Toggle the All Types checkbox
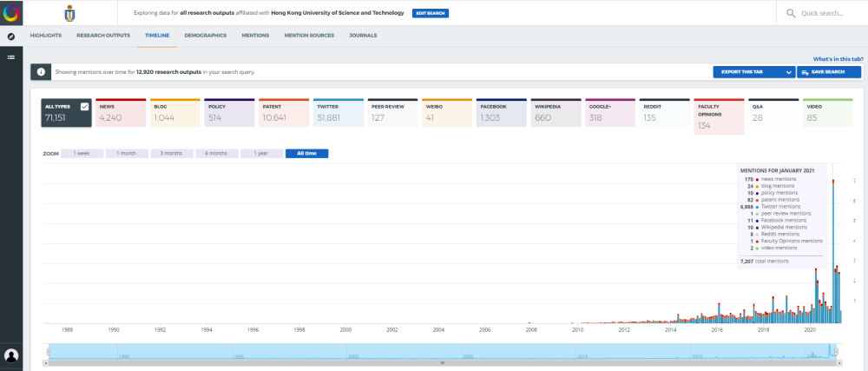 pos(84,106)
